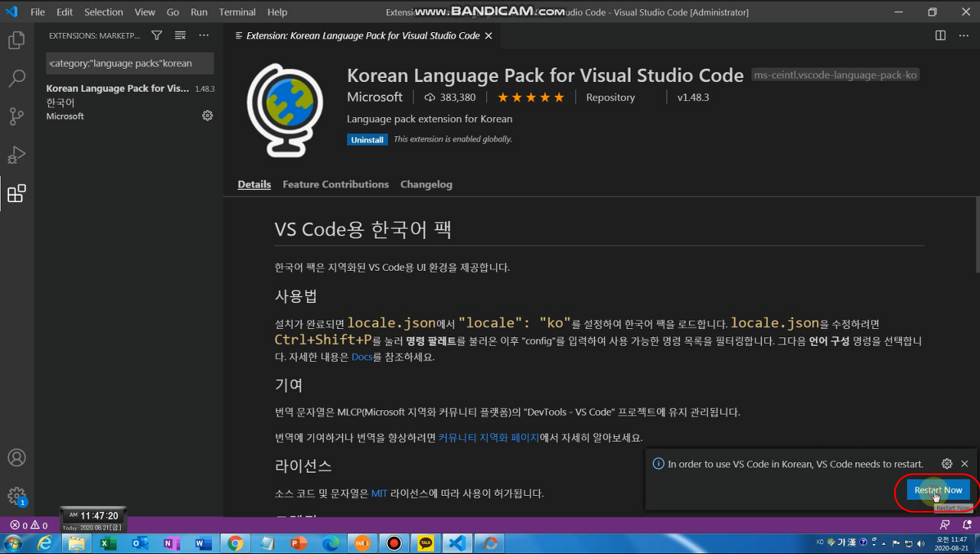The width and height of the screenshot is (980, 554).
Task: Open Excel from the taskbar
Action: pos(108,543)
